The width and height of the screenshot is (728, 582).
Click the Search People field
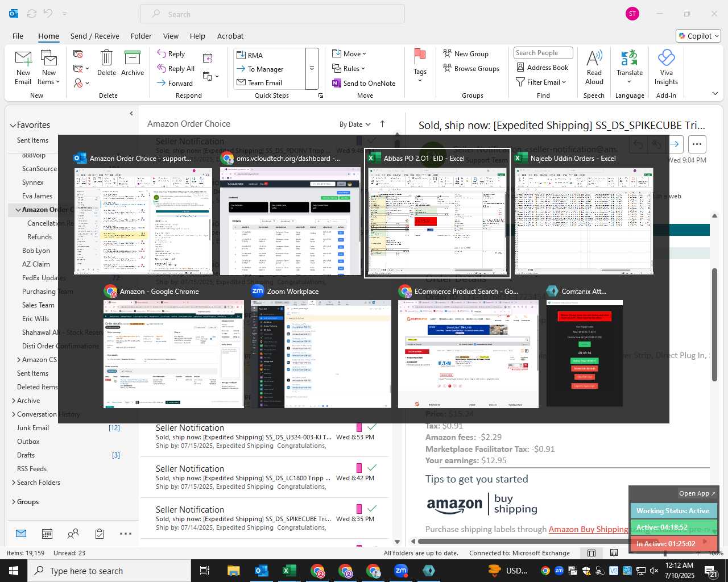click(543, 53)
